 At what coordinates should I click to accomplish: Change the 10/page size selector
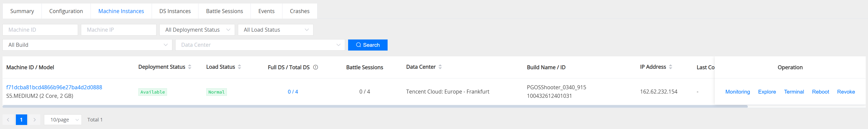pyautogui.click(x=63, y=119)
